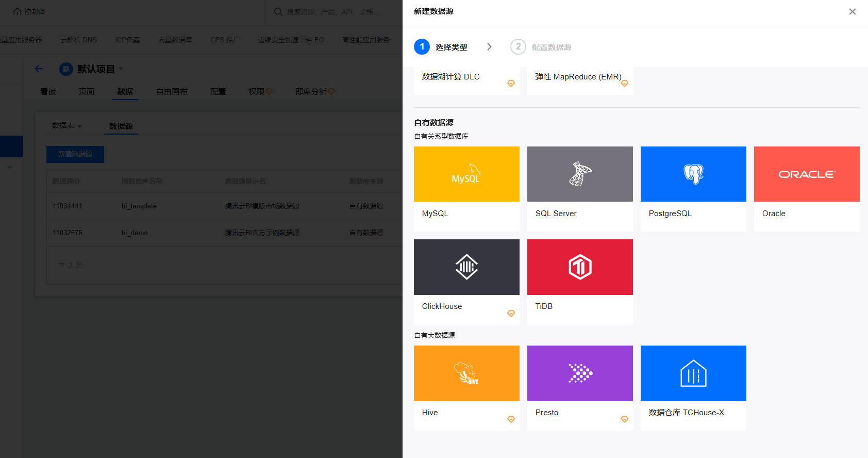
Task: Click the 新建数据源 button
Action: pos(75,154)
